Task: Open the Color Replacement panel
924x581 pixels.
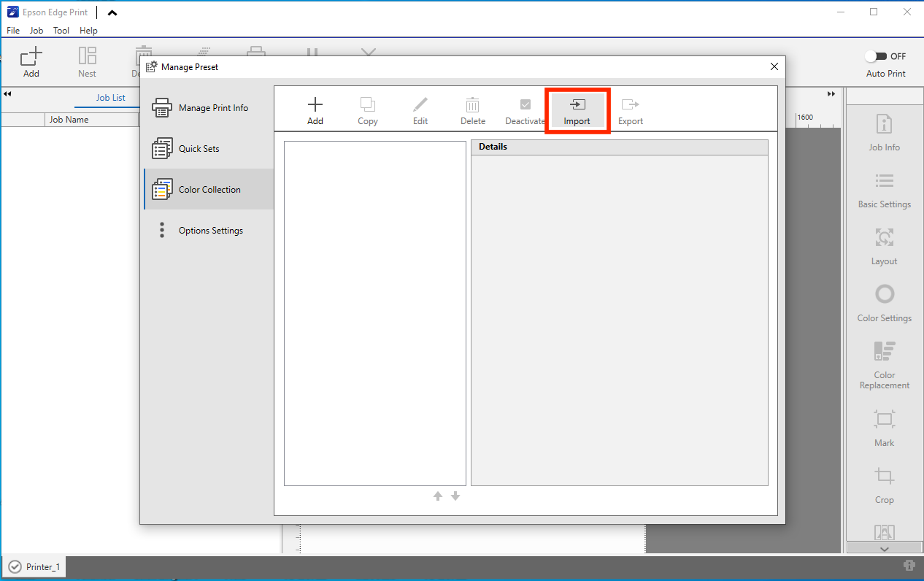Action: pos(884,365)
